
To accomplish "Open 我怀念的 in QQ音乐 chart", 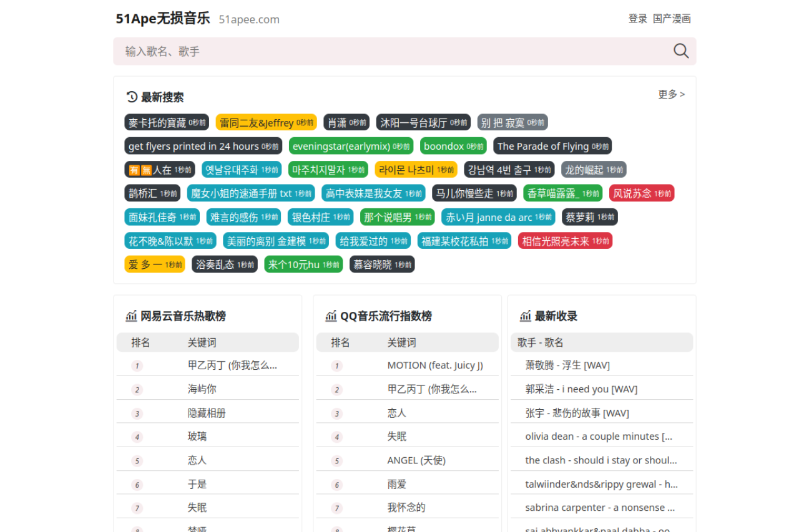I will point(406,508).
